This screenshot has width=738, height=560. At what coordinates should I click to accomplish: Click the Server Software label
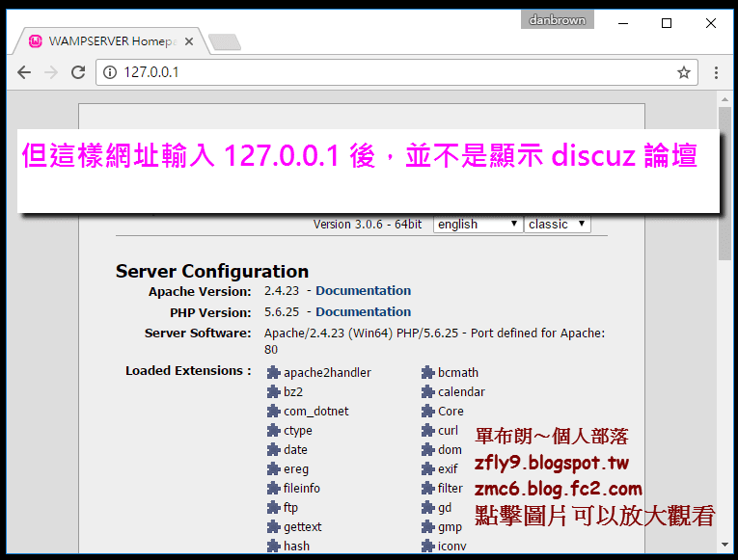(198, 333)
